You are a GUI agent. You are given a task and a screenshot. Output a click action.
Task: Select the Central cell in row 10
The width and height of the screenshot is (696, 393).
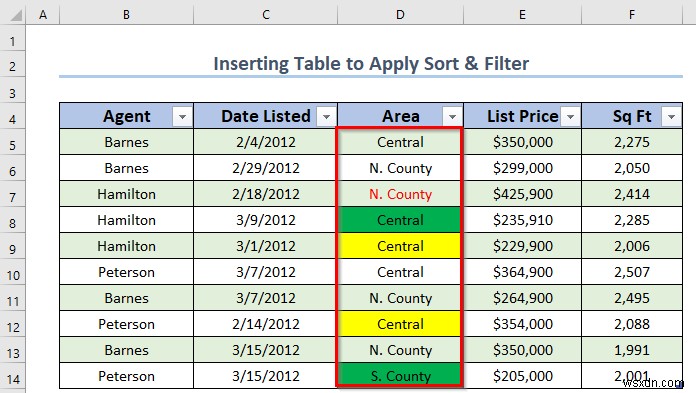(400, 272)
